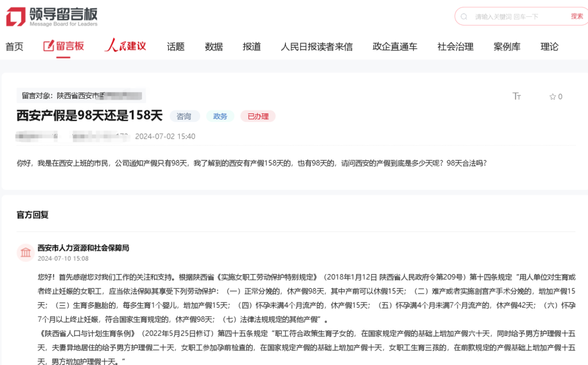Viewport: 588px width, 365px height.
Task: Click the 领导留言板 red logo icon
Action: click(16, 17)
